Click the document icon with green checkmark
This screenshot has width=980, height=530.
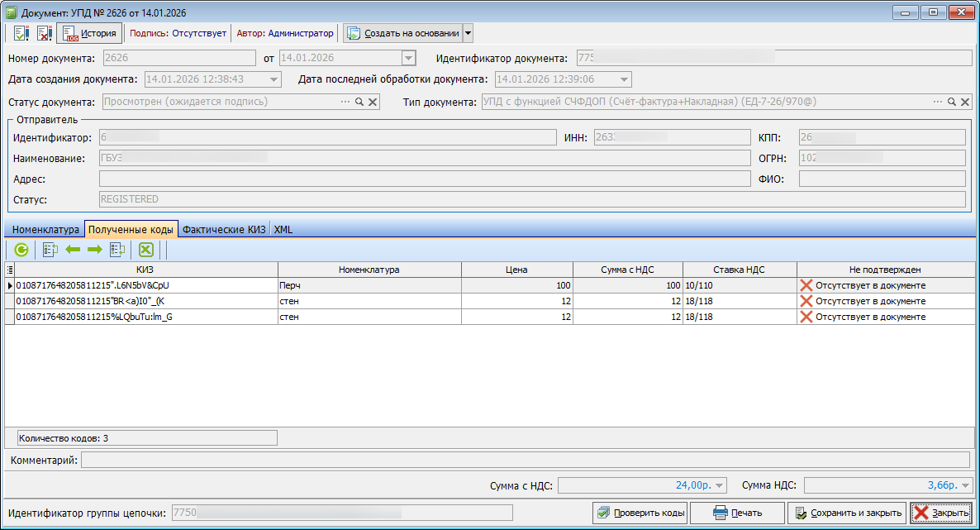coord(21,33)
